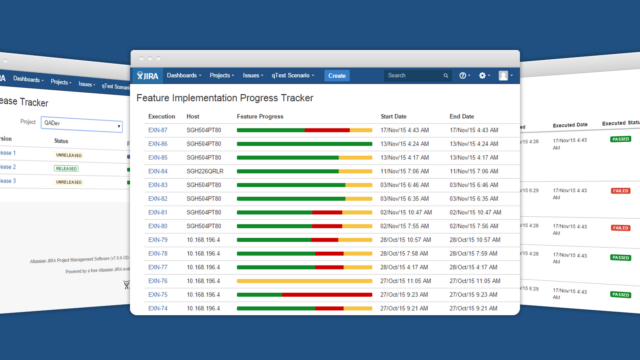640x360 pixels.
Task: Open execution EXN-83
Action: pos(158,185)
